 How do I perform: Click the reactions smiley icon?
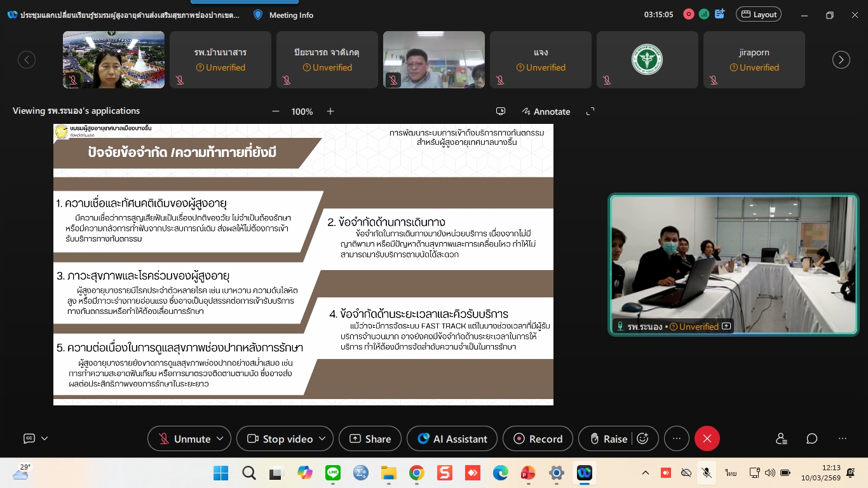tap(642, 438)
